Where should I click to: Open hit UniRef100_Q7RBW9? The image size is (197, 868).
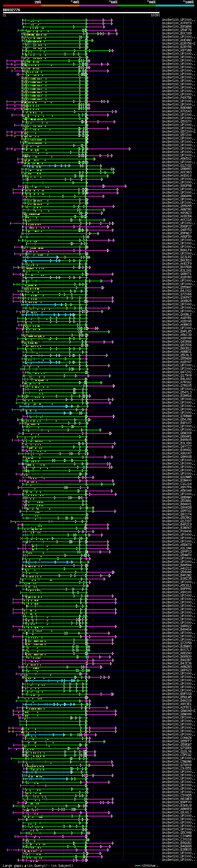click(177, 416)
